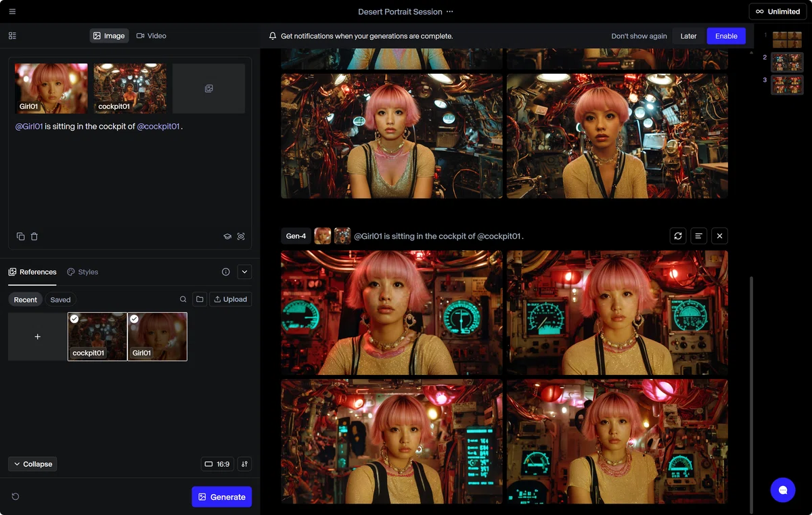This screenshot has width=812, height=515.
Task: Regenerate the Gen-4 output
Action: [678, 236]
